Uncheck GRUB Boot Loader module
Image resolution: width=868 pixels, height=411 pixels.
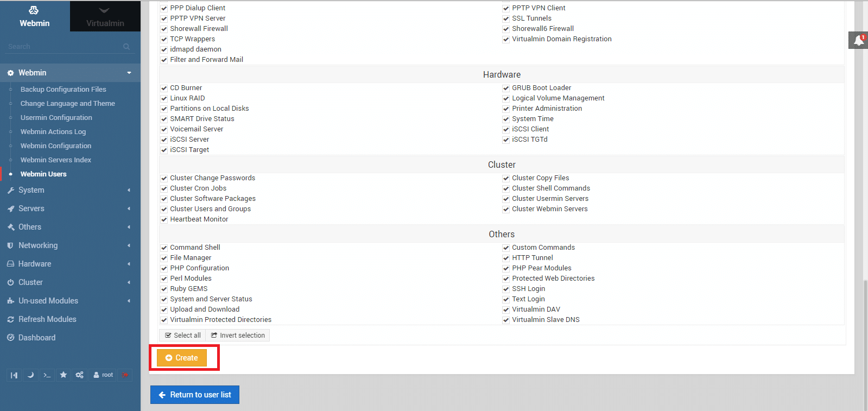[x=506, y=88]
